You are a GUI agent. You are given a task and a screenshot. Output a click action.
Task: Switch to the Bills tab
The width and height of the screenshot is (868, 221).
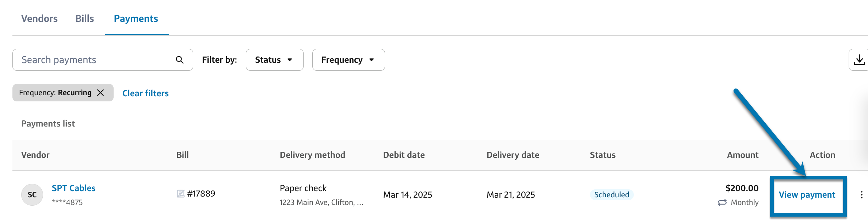point(85,19)
